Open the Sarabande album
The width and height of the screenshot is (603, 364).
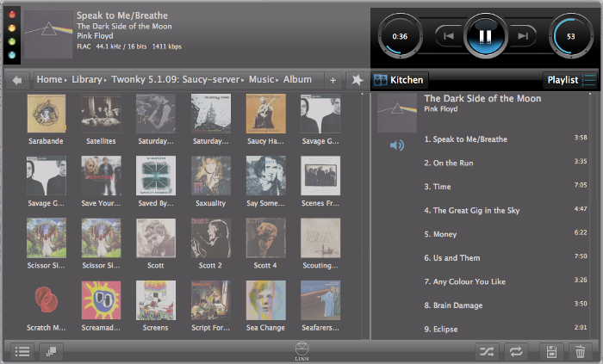pos(47,120)
